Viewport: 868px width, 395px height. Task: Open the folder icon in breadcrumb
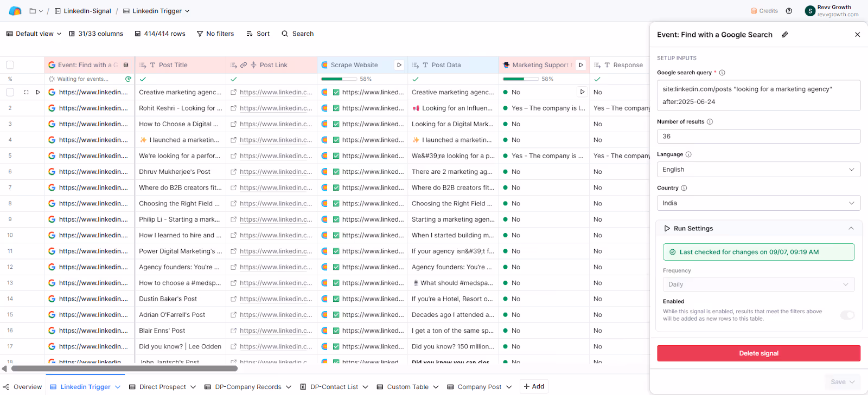tap(33, 11)
